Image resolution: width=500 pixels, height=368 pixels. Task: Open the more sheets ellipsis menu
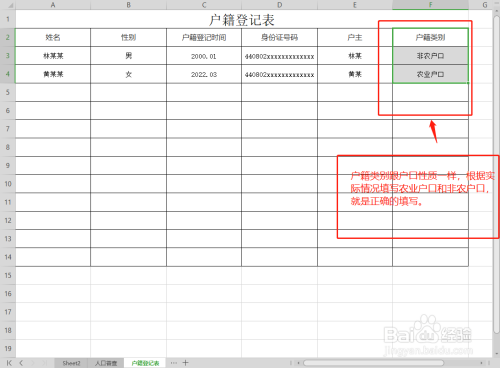click(x=174, y=363)
